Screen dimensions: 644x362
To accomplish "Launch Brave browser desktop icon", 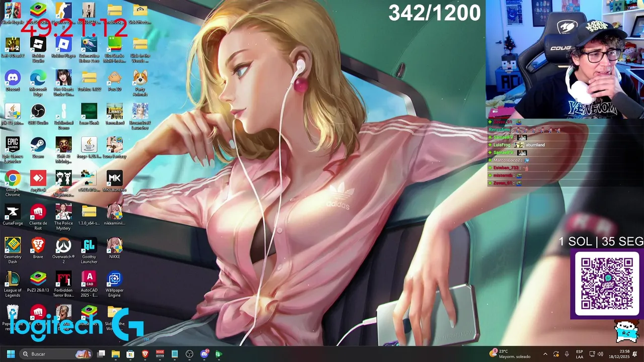I will coord(38,248).
